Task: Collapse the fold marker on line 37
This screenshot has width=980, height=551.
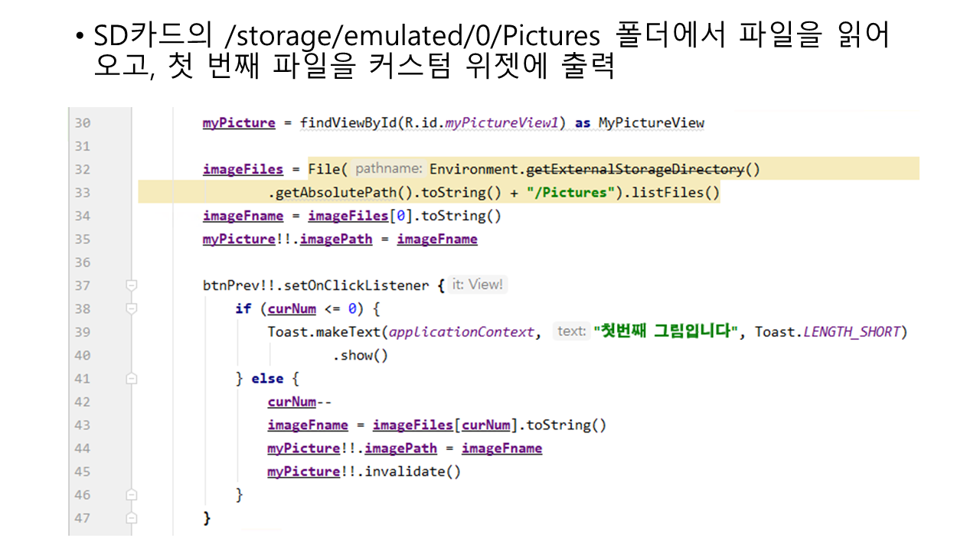Action: pos(132,285)
